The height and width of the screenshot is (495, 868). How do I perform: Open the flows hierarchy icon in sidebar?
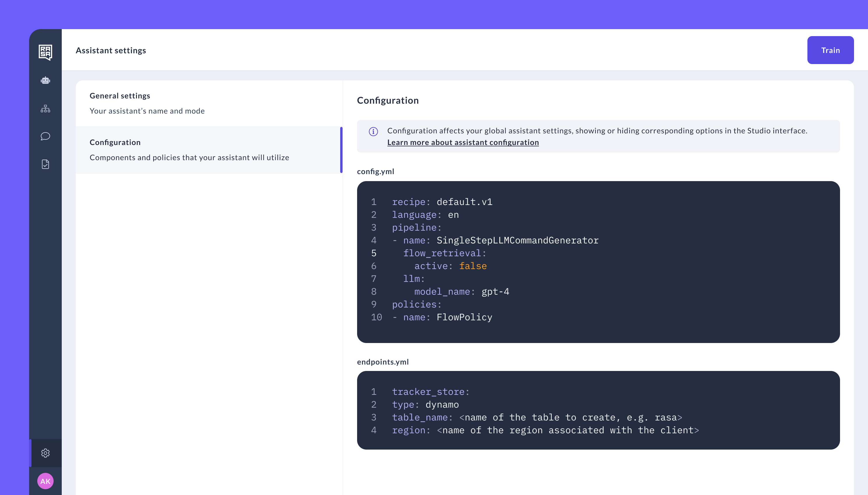click(x=45, y=109)
